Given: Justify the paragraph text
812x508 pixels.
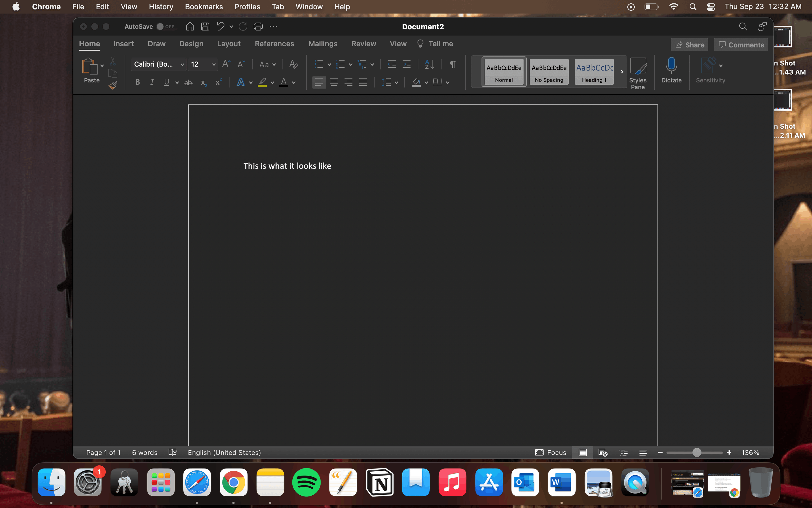Looking at the screenshot, I should (x=363, y=82).
